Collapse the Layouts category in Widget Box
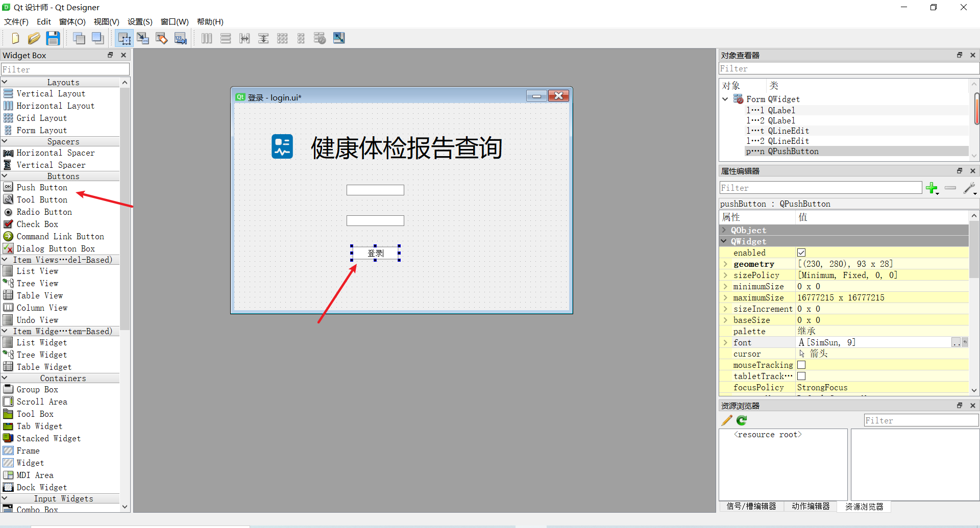 [x=5, y=82]
